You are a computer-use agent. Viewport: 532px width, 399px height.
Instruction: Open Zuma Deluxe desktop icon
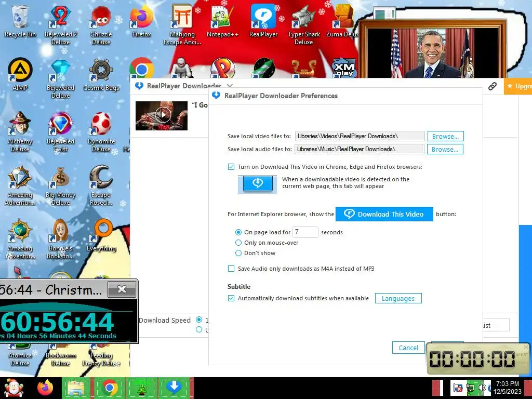pyautogui.click(x=342, y=20)
